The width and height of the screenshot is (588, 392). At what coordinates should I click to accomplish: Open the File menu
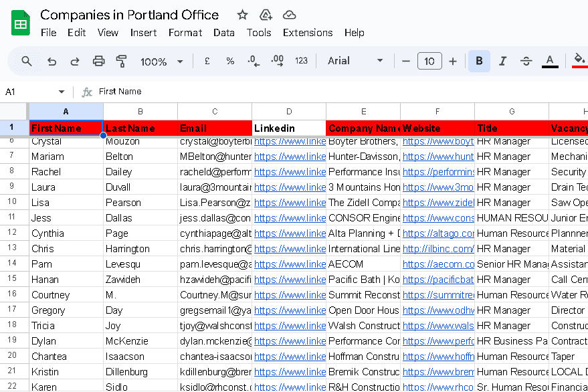(x=48, y=33)
